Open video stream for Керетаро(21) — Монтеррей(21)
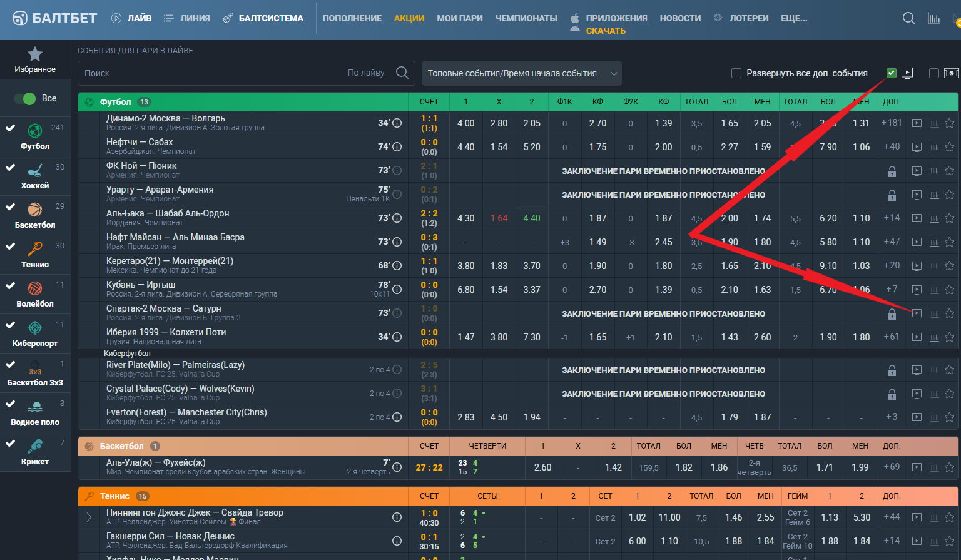The image size is (961, 560). pos(917,266)
